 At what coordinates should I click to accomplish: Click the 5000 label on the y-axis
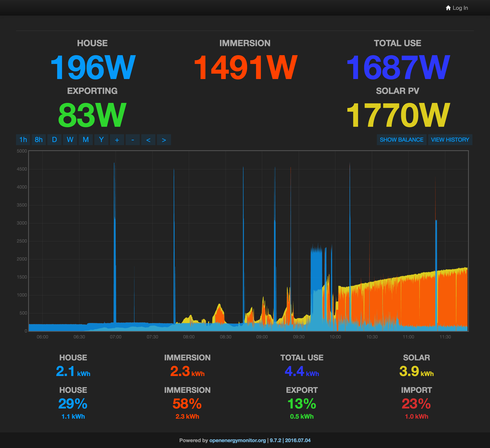pos(22,151)
